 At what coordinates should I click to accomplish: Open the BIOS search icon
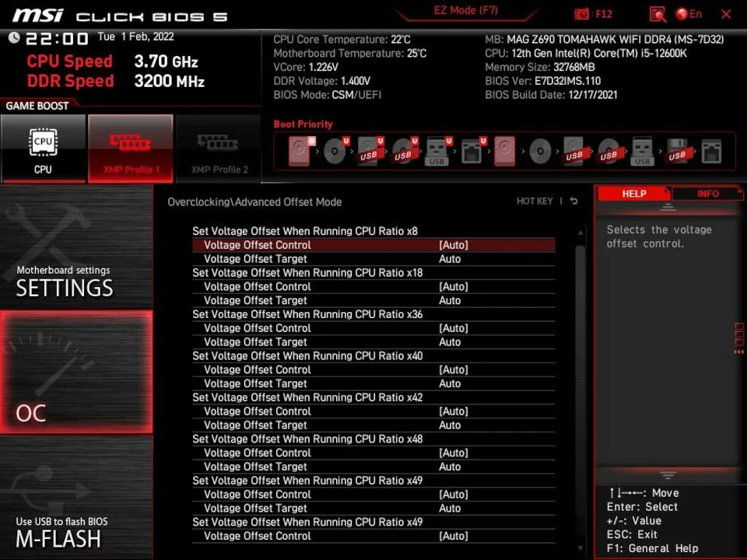(x=658, y=14)
